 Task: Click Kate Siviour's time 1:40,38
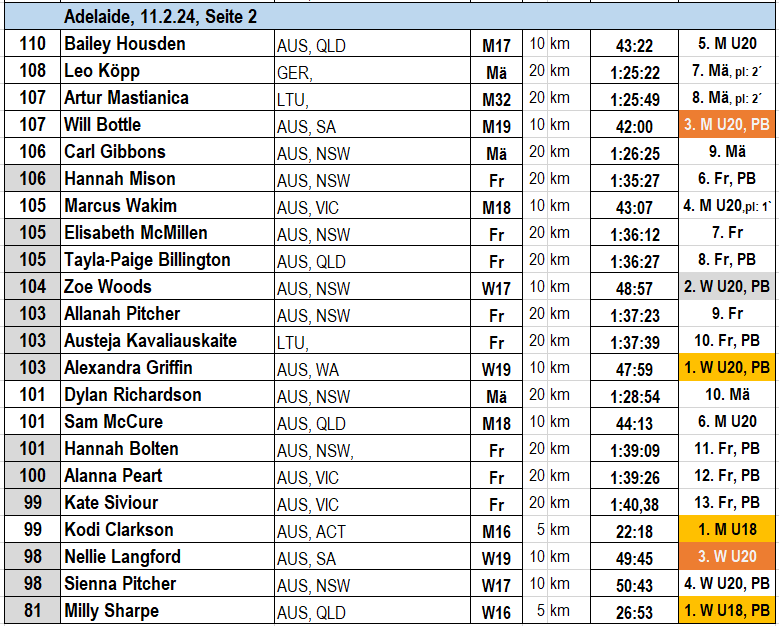coord(634,503)
